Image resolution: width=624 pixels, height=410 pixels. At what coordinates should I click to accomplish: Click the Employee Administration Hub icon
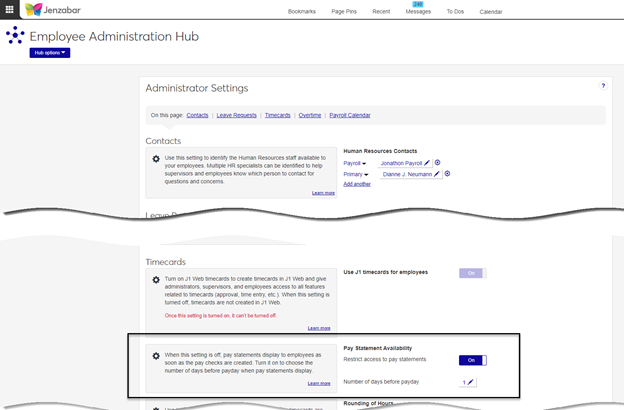click(15, 36)
